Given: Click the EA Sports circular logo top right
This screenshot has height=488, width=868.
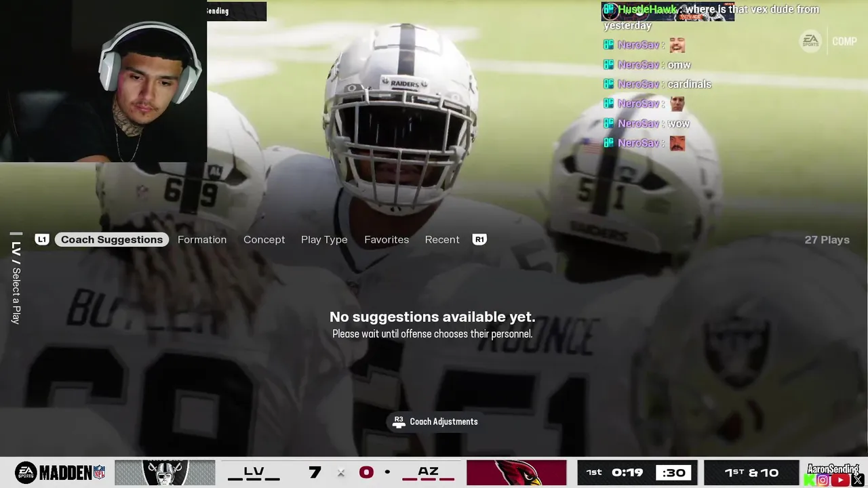Looking at the screenshot, I should [x=811, y=41].
